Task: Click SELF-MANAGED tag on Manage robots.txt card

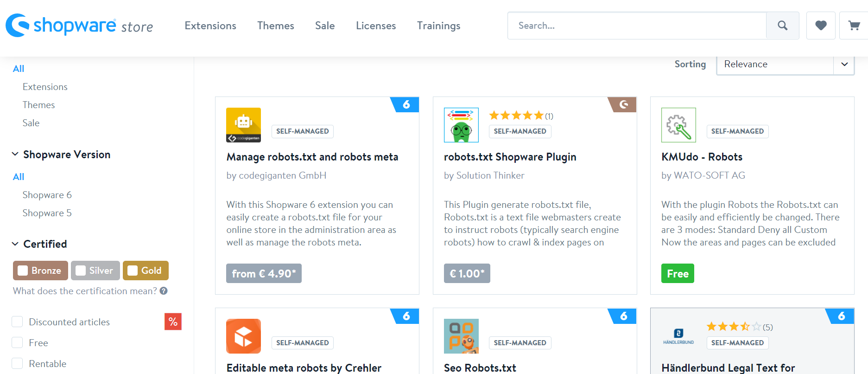Action: click(302, 131)
